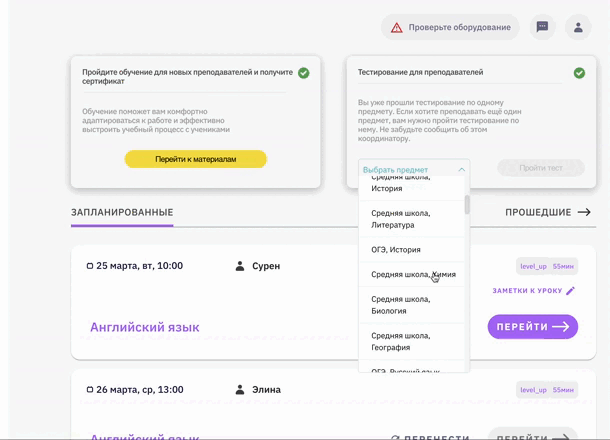This screenshot has height=440, width=610.
Task: Switch to the Запланированные tab
Action: coord(122,212)
